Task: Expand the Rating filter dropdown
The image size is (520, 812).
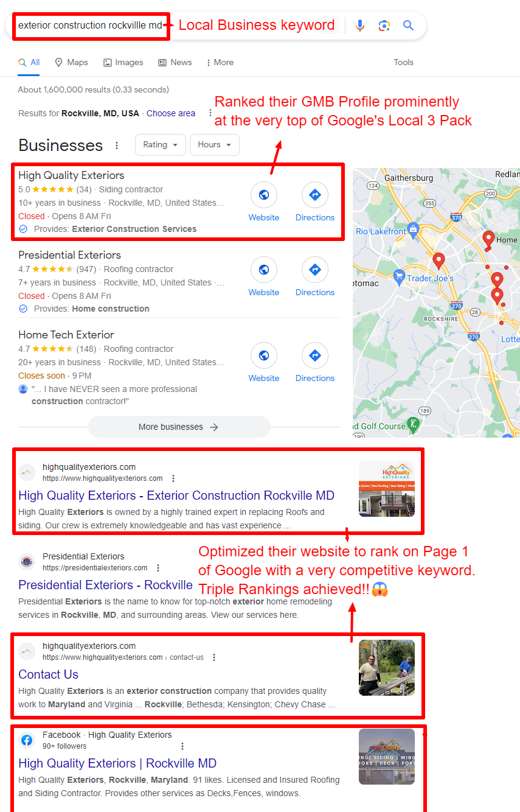Action: click(161, 145)
